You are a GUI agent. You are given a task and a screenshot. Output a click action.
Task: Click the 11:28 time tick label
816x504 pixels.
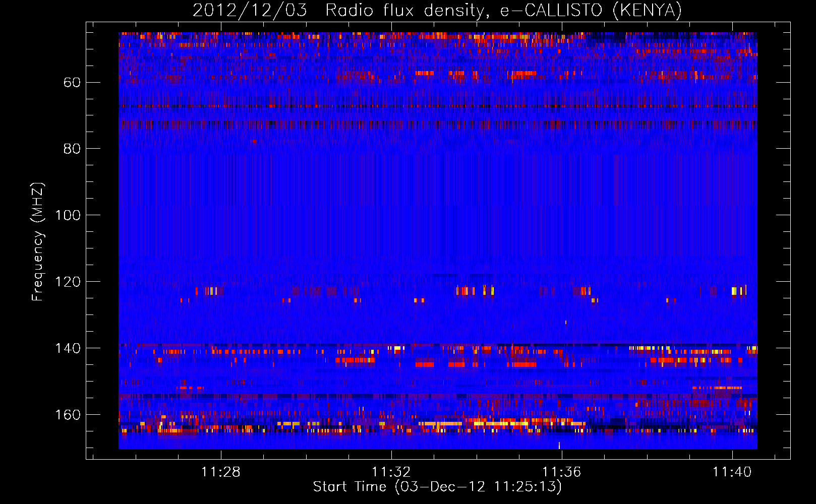click(221, 472)
